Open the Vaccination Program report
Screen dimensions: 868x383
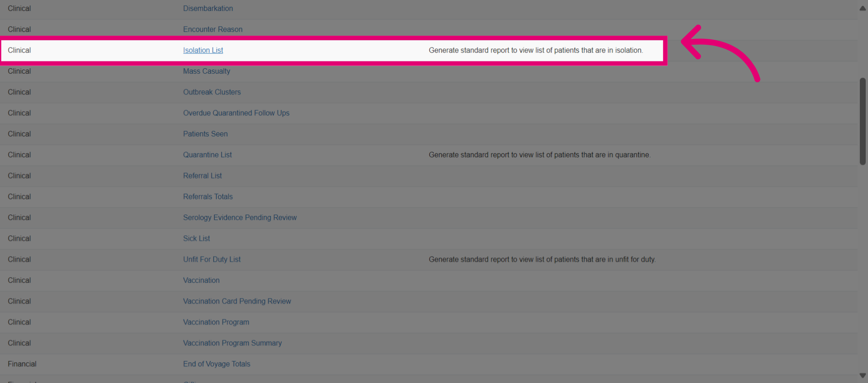(216, 322)
